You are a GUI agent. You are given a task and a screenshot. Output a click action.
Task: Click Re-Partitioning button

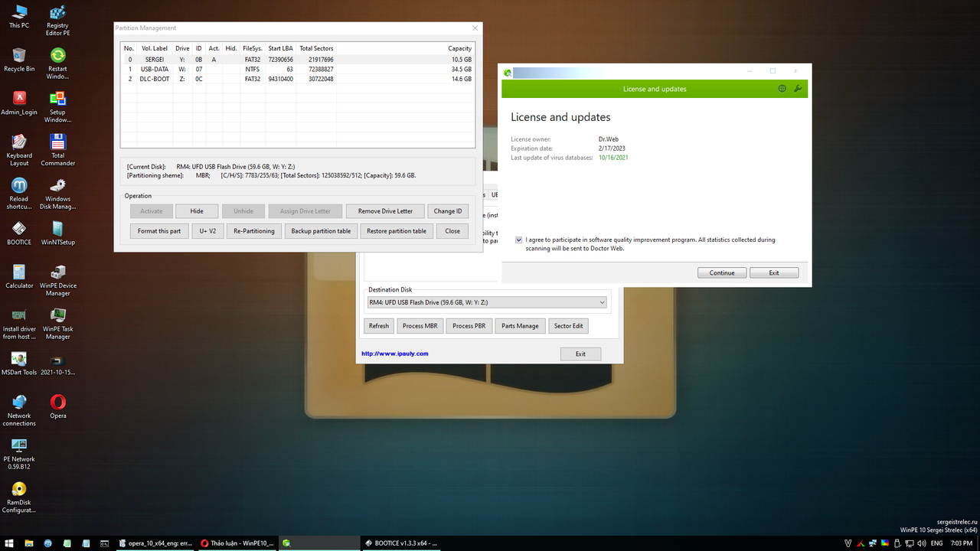click(254, 231)
